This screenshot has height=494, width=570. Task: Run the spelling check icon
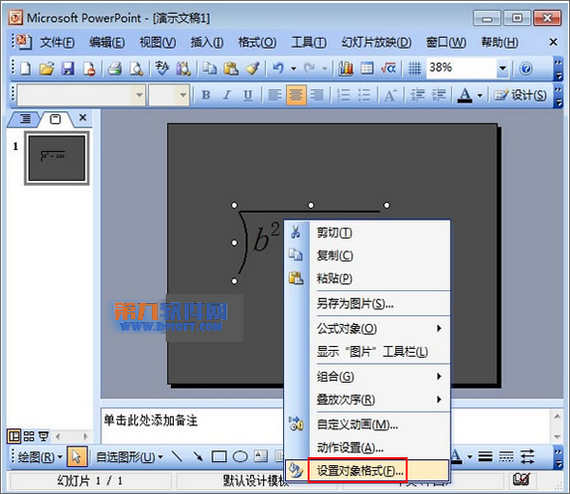[162, 68]
